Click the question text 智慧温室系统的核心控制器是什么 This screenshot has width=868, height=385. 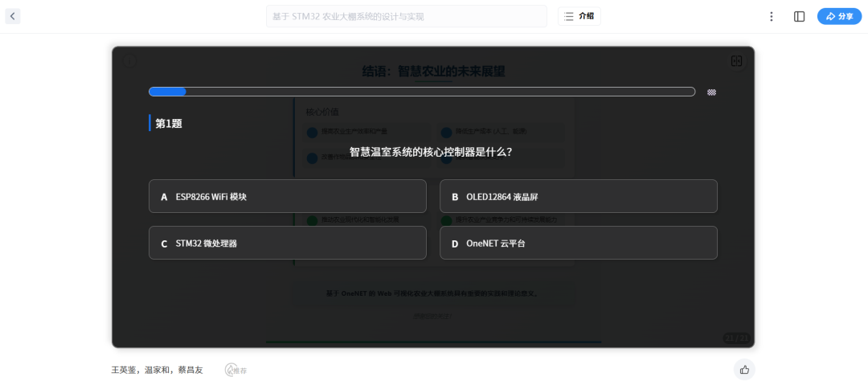(431, 152)
